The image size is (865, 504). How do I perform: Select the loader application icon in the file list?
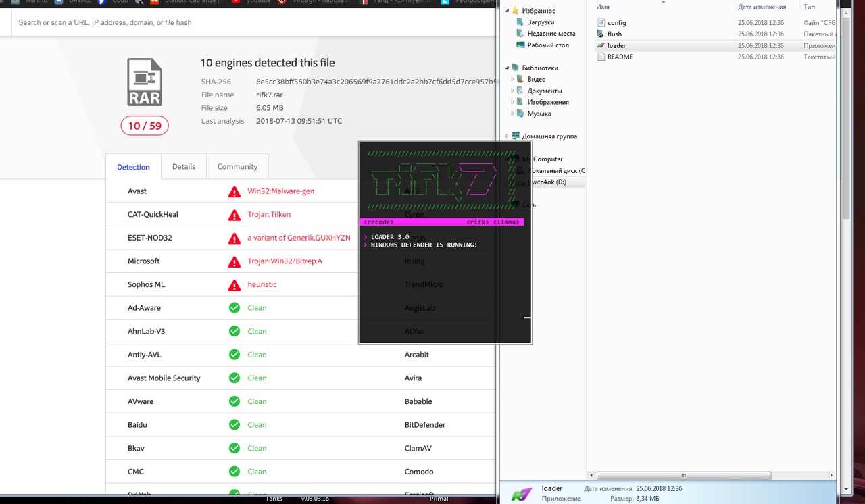[x=601, y=45]
